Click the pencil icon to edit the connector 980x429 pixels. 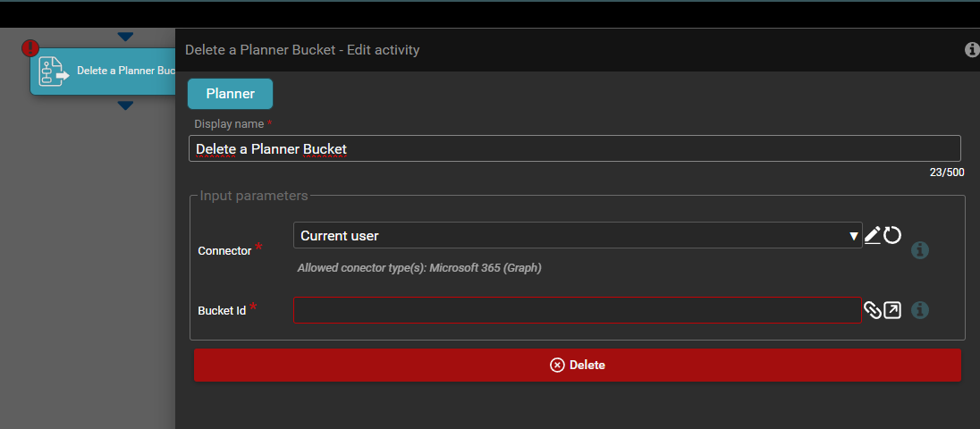pyautogui.click(x=873, y=236)
